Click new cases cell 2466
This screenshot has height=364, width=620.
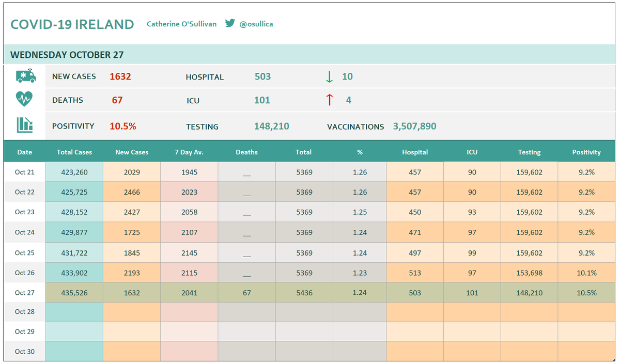132,192
